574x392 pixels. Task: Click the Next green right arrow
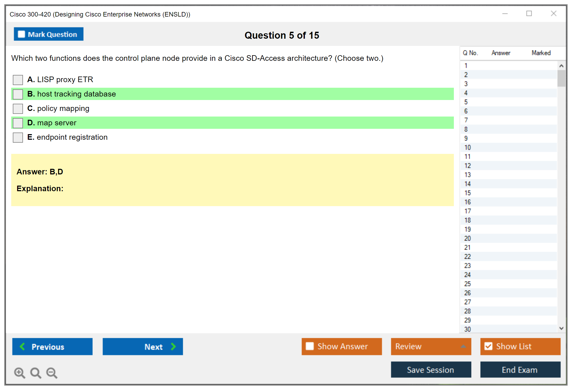point(173,346)
